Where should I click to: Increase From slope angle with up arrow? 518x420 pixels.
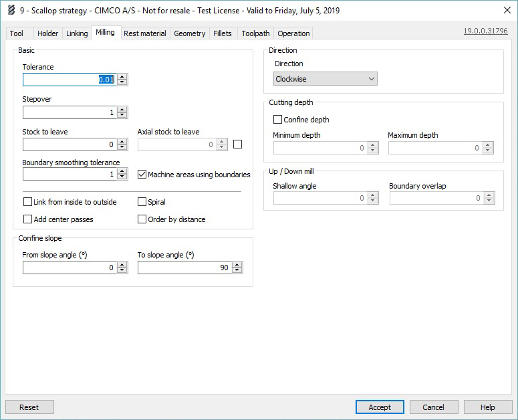(122, 264)
